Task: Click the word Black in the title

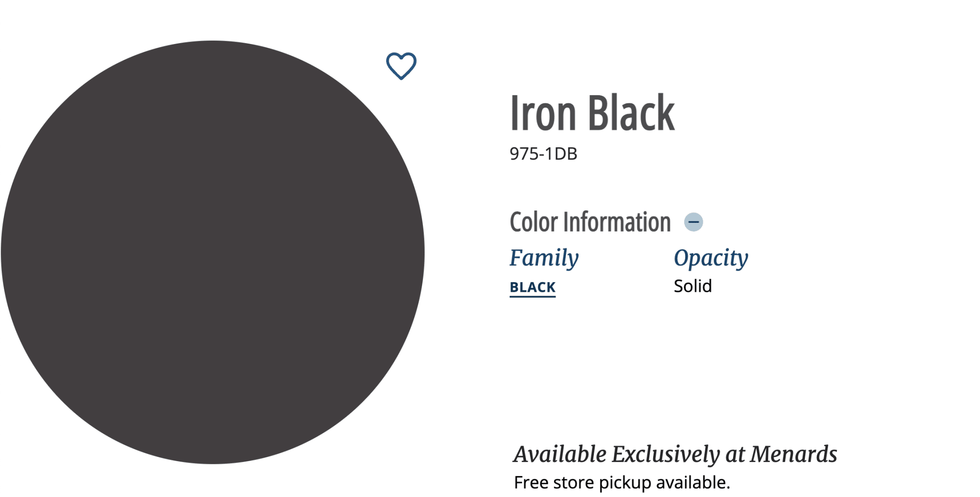Action: pyautogui.click(x=631, y=113)
